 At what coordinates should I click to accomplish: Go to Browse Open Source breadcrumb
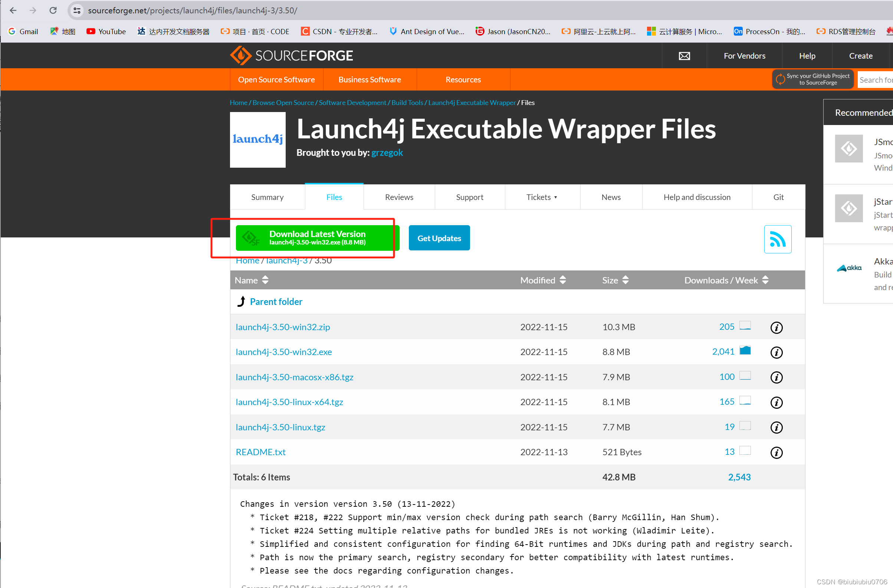[283, 102]
